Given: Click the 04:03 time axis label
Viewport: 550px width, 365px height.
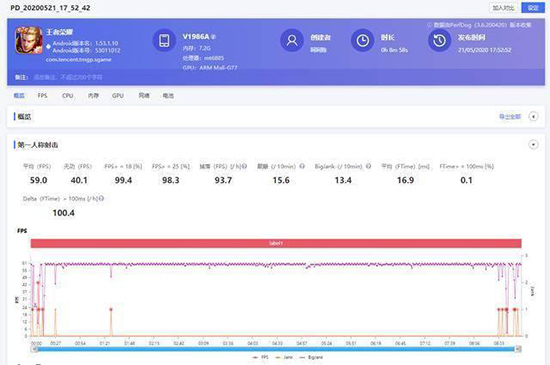Looking at the screenshot, I should tap(253, 343).
